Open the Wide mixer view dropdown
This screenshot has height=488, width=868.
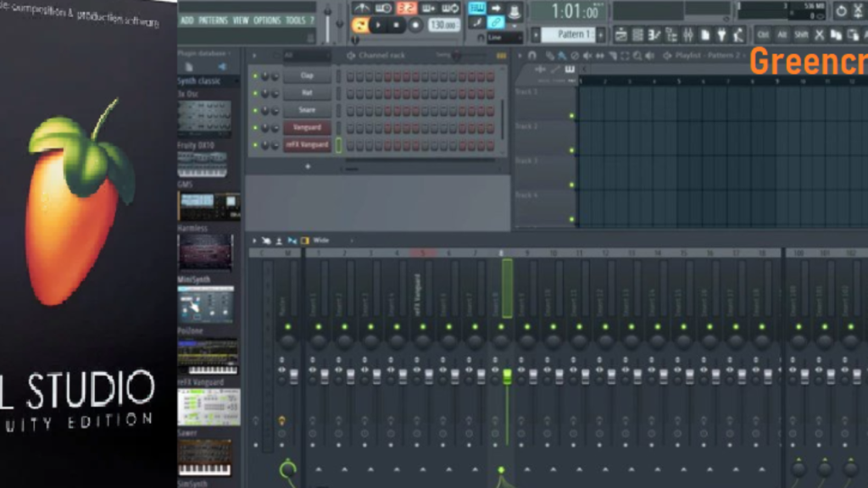[320, 240]
